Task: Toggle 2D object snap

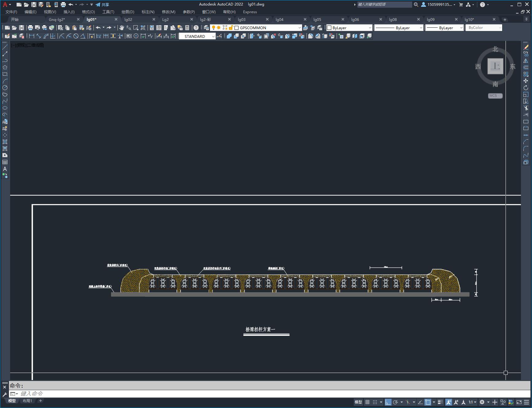Action: [x=428, y=402]
